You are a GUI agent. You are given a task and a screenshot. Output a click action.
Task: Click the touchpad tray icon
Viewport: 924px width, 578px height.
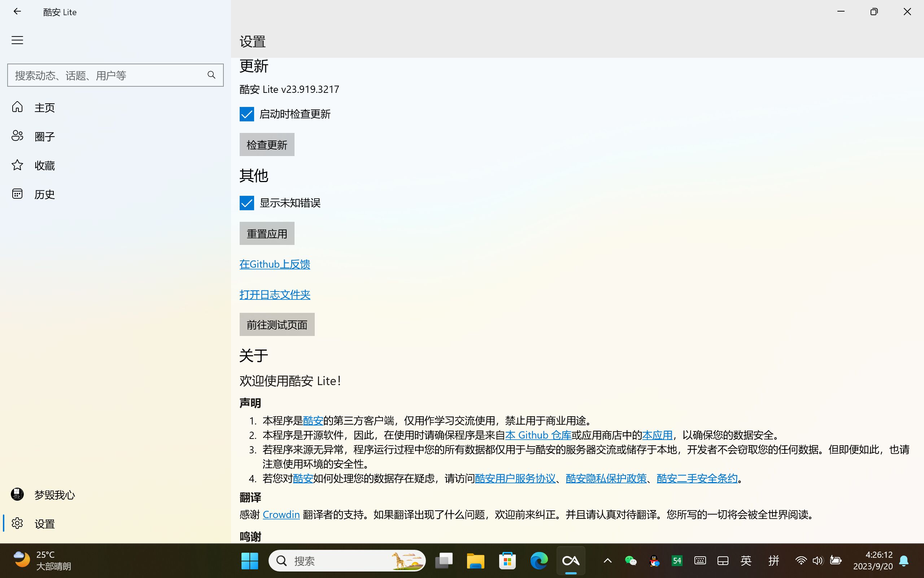723,560
